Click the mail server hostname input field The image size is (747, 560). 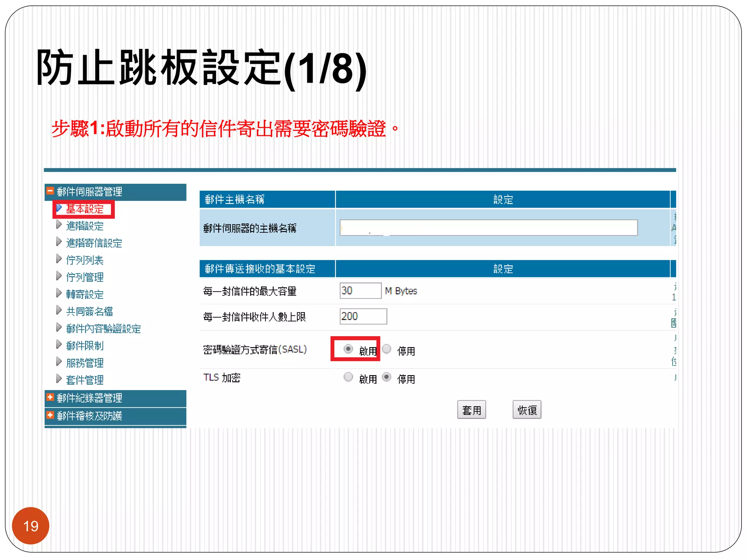point(488,228)
